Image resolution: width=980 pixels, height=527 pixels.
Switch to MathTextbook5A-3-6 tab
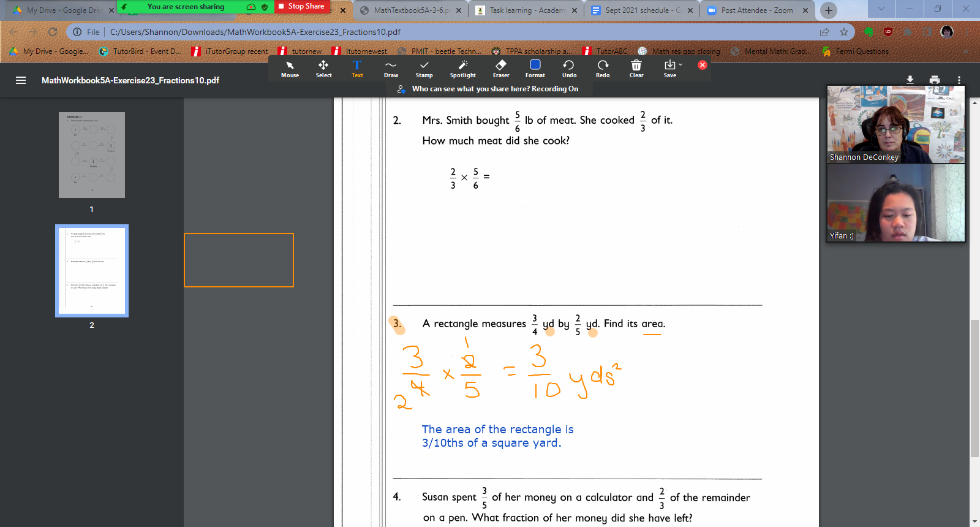tap(406, 10)
